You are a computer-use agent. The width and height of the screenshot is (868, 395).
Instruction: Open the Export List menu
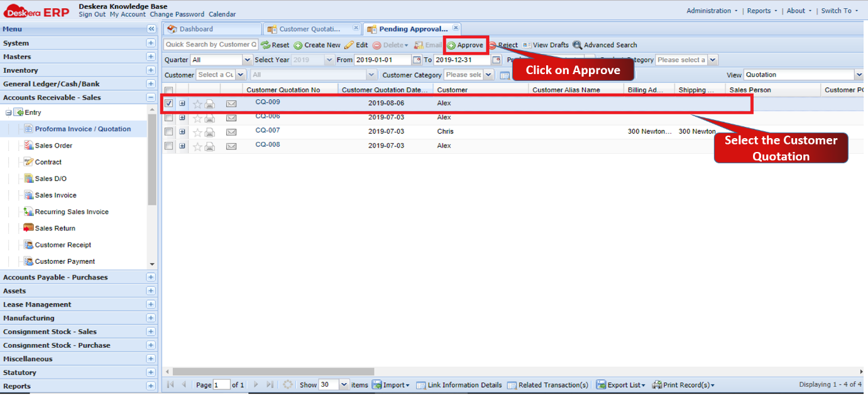(x=620, y=385)
